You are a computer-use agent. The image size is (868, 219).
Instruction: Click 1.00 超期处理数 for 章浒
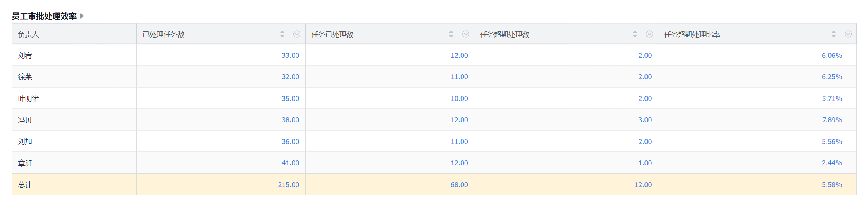(645, 163)
